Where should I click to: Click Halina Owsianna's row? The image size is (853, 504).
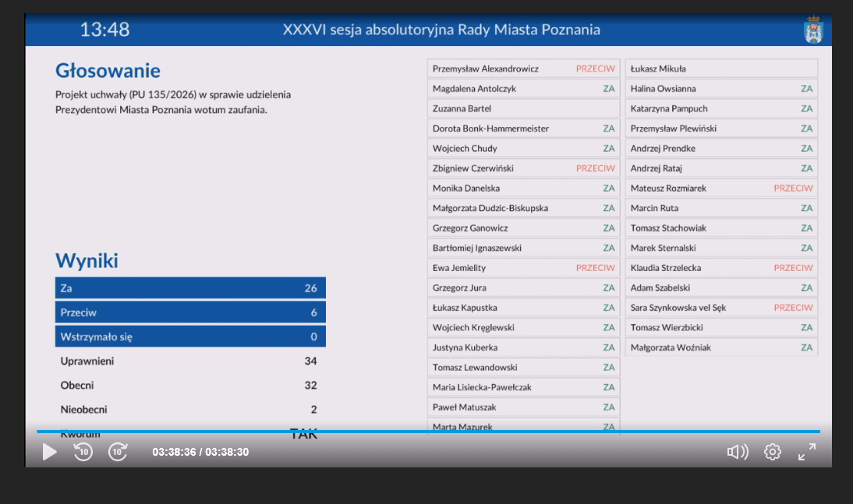(x=721, y=89)
